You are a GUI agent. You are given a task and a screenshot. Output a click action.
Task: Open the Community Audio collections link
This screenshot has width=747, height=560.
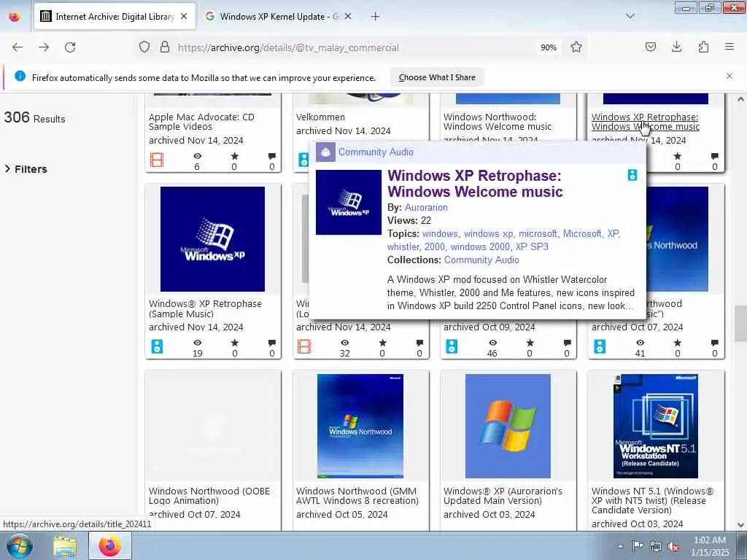pos(481,260)
